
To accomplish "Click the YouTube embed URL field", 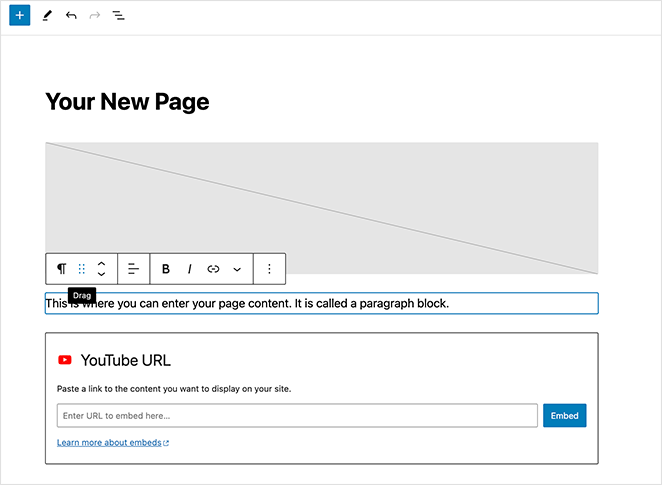I will point(297,416).
